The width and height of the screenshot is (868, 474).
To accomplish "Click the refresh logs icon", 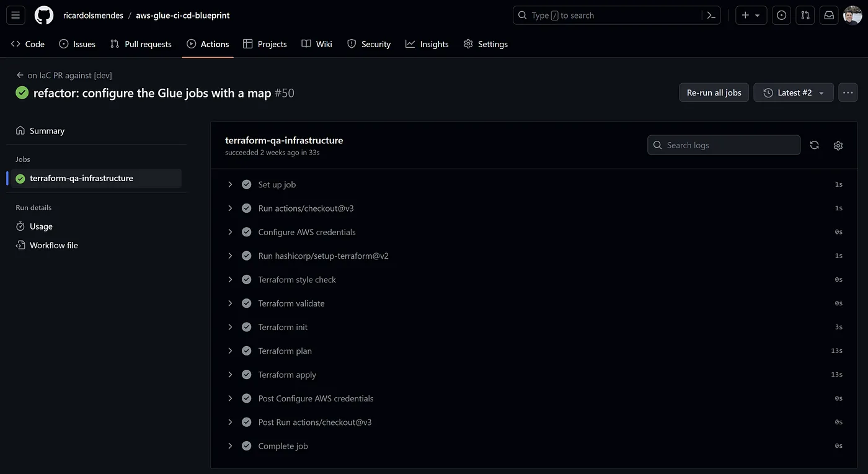I will [x=814, y=145].
